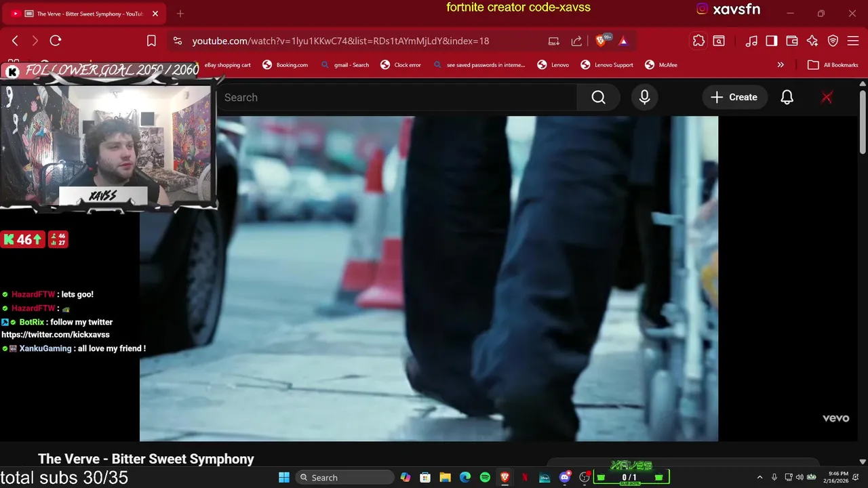Open Leo AI sparkle icon
Screen dimensions: 868x488
click(x=812, y=41)
